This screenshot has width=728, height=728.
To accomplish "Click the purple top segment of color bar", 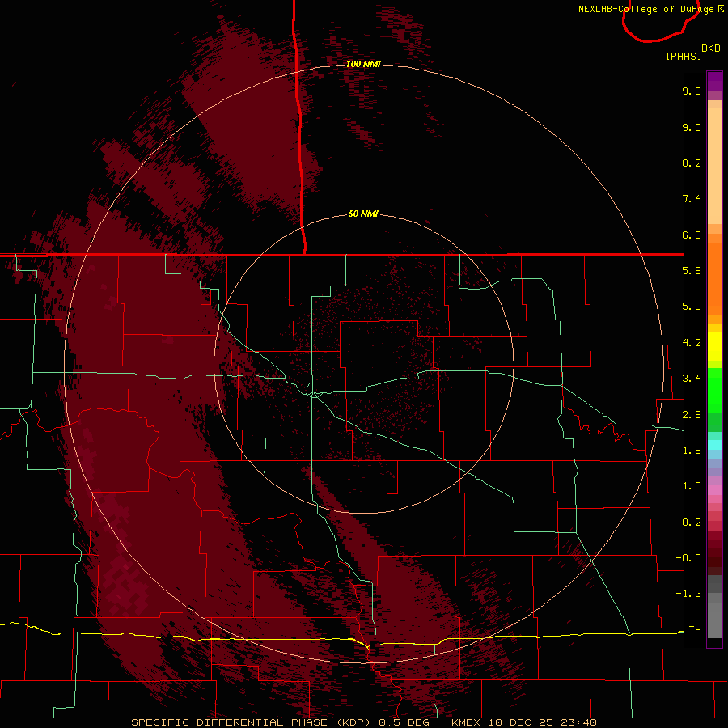I will 714,81.
